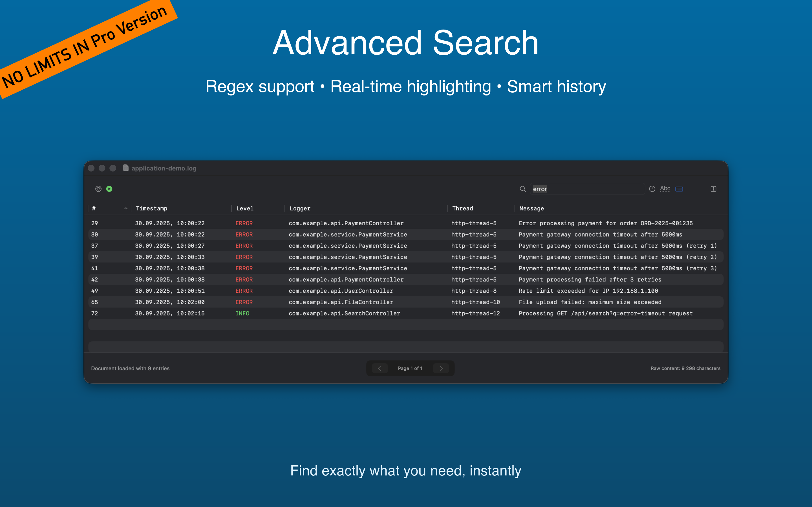The image size is (812, 507).
Task: Sort by the Timestamp column header
Action: coord(152,208)
